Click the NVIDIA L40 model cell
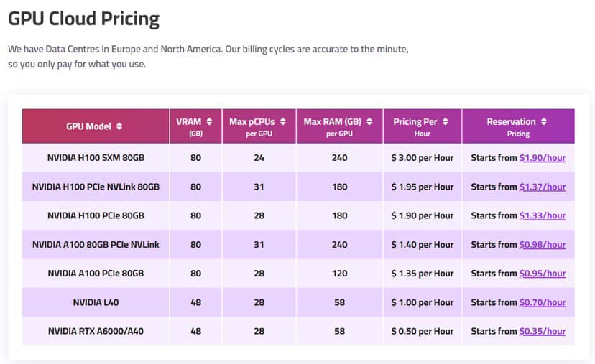The width and height of the screenshot is (595, 364). point(96,302)
